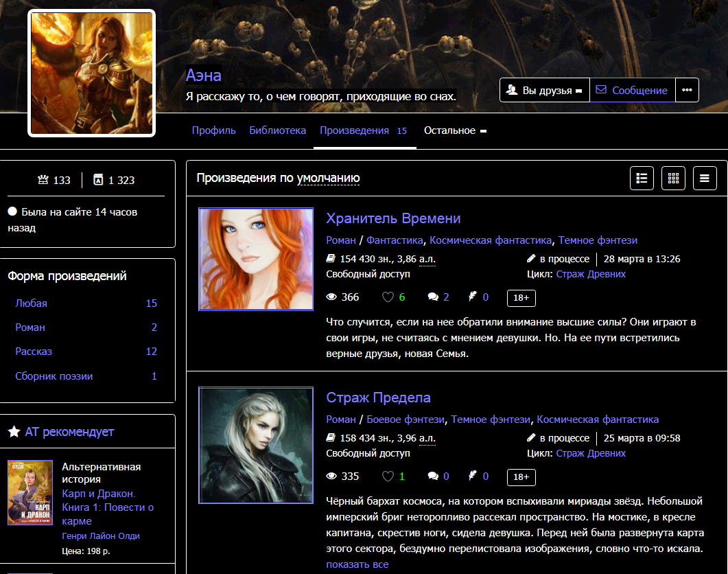The height and width of the screenshot is (574, 728).
Task: Open Страж Древних cycle link for Хранитель Времени
Action: coord(591,274)
